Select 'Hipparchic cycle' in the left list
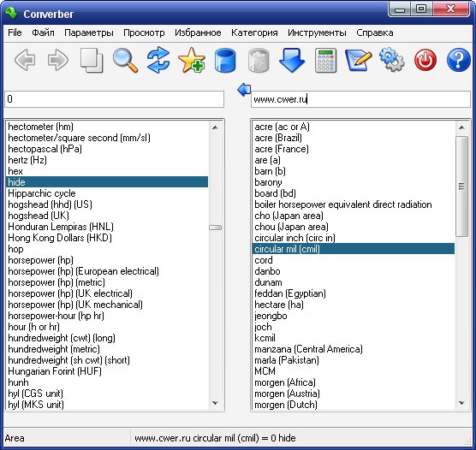The image size is (476, 450). 107,193
